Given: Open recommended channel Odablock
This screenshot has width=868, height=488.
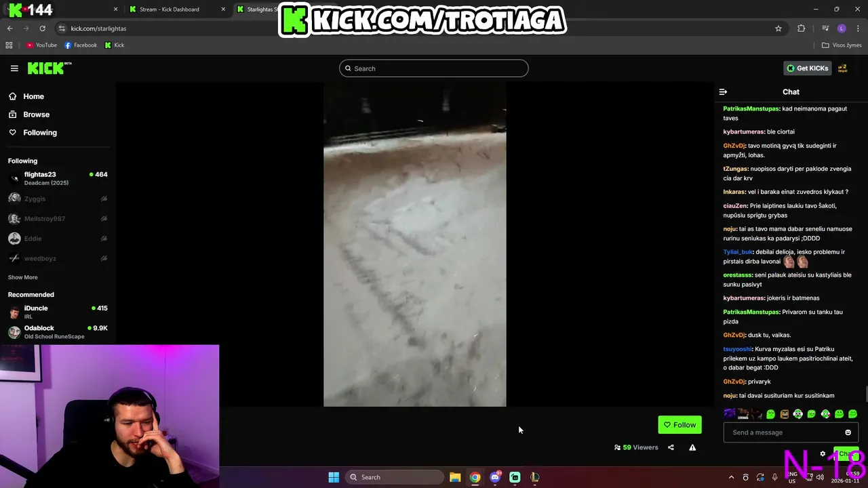Looking at the screenshot, I should point(58,332).
